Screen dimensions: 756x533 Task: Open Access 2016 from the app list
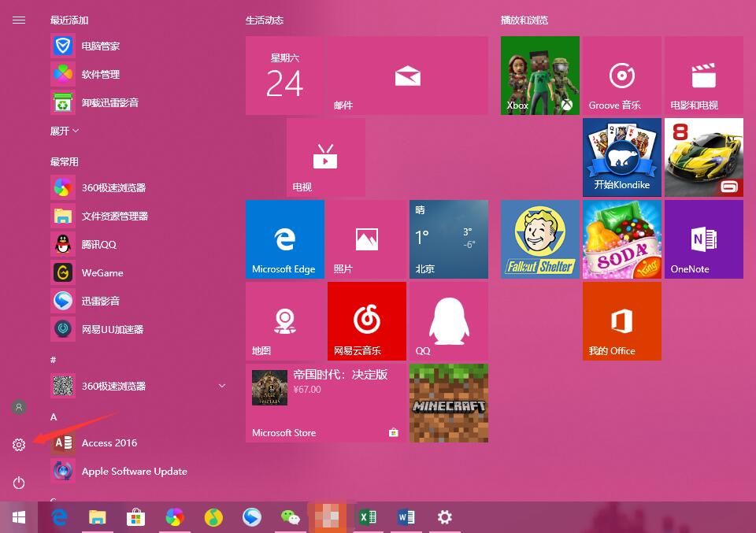pyautogui.click(x=109, y=442)
